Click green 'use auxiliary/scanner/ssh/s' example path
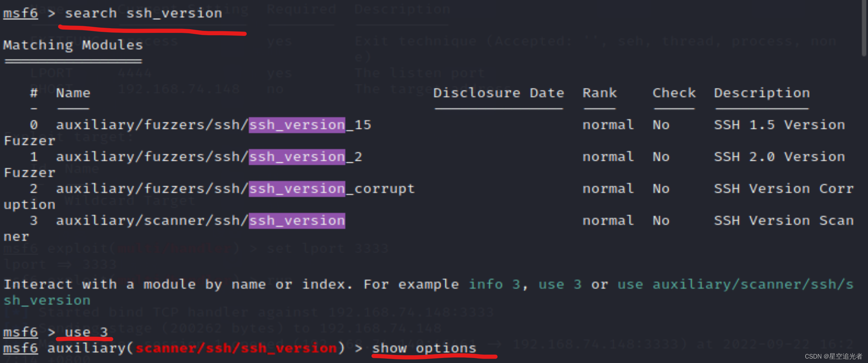Image resolution: width=868 pixels, height=363 pixels. point(735,284)
